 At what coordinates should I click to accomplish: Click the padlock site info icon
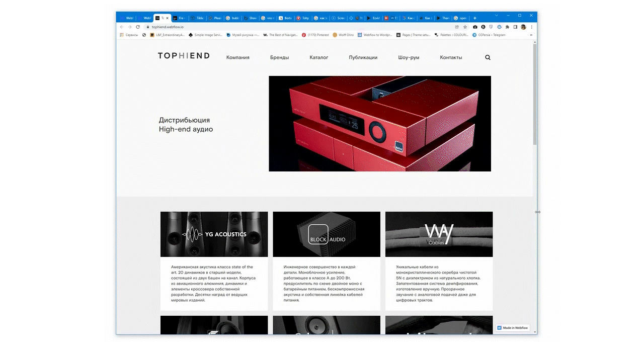click(148, 27)
